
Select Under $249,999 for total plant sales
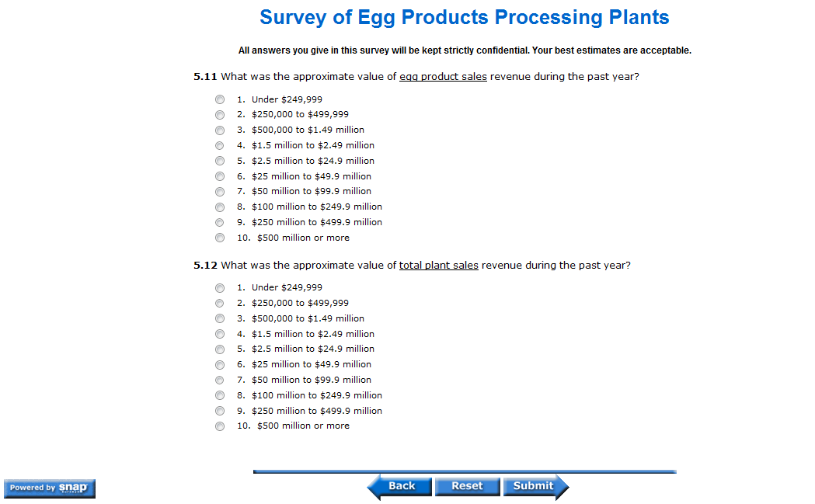coord(220,288)
